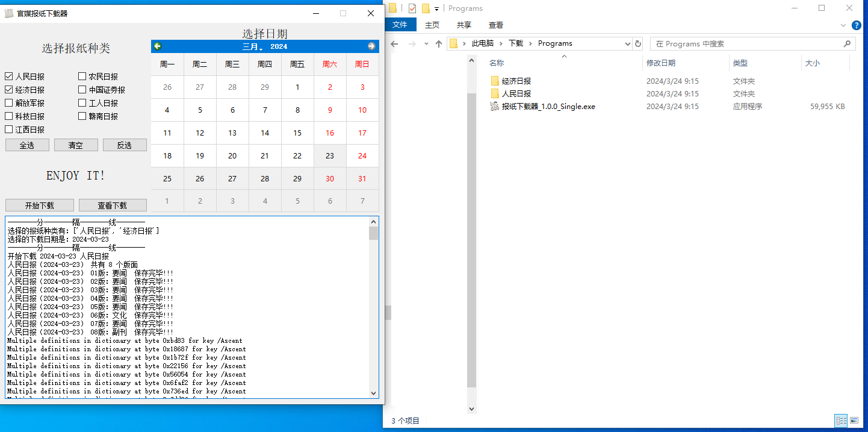Sort files by 名称 column header

497,63
